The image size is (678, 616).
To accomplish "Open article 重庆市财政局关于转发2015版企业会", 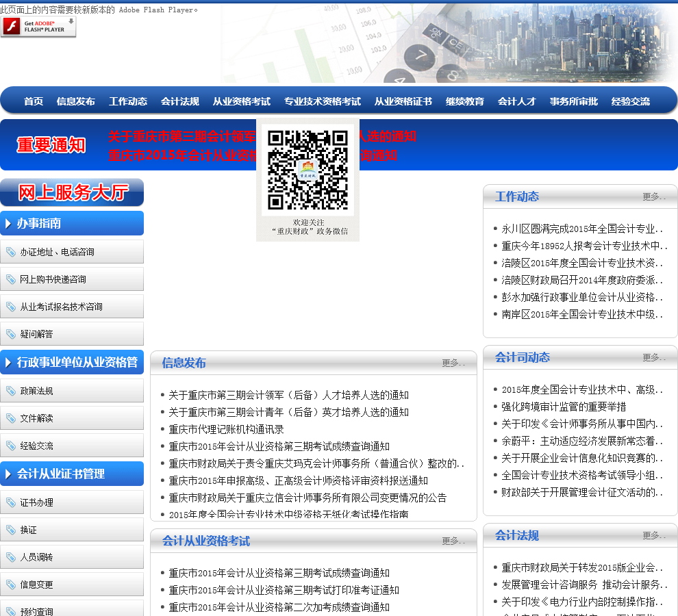I will click(582, 567).
